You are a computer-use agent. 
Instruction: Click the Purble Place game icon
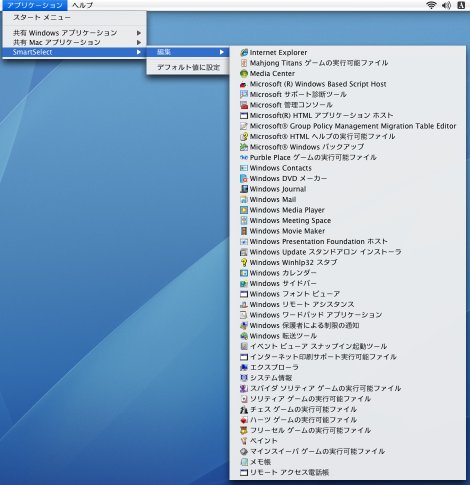tap(244, 157)
